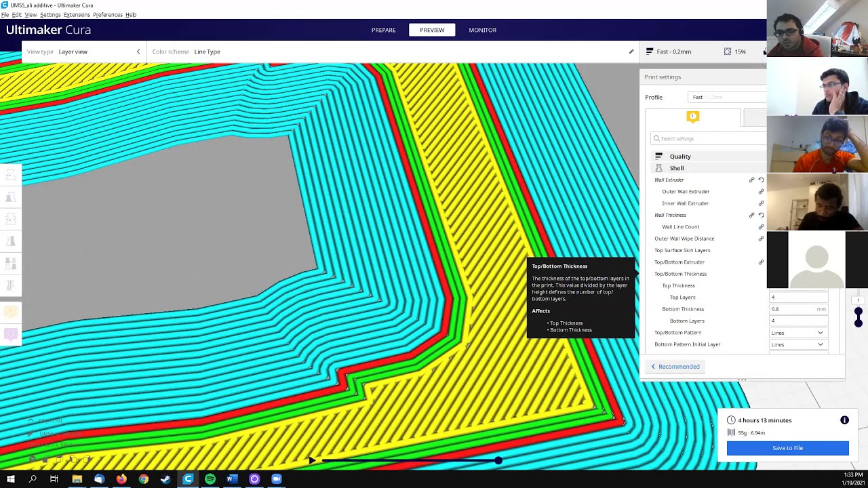
Task: Click the Fast - 0.2mm profile summary
Action: 669,52
